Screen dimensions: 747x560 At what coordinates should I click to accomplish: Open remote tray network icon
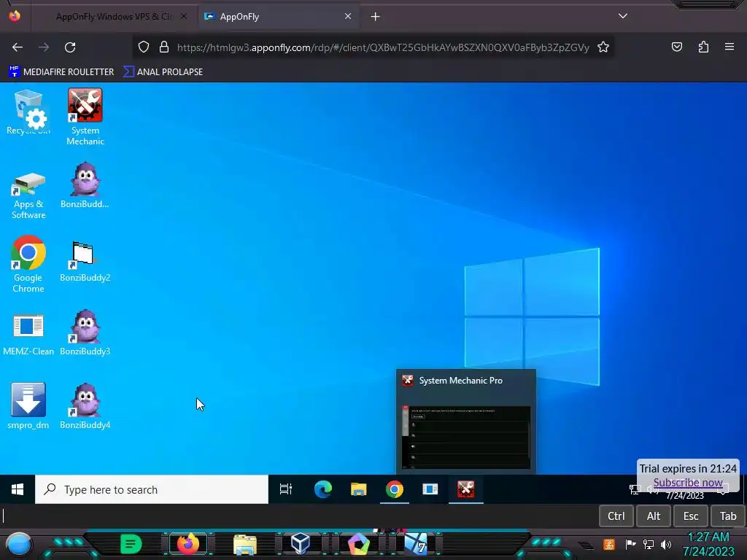pyautogui.click(x=635, y=489)
